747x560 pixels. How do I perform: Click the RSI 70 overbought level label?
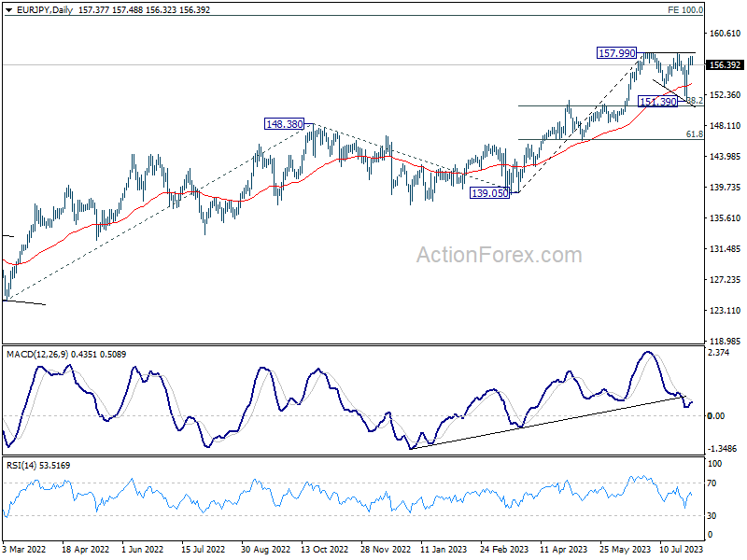(x=712, y=483)
